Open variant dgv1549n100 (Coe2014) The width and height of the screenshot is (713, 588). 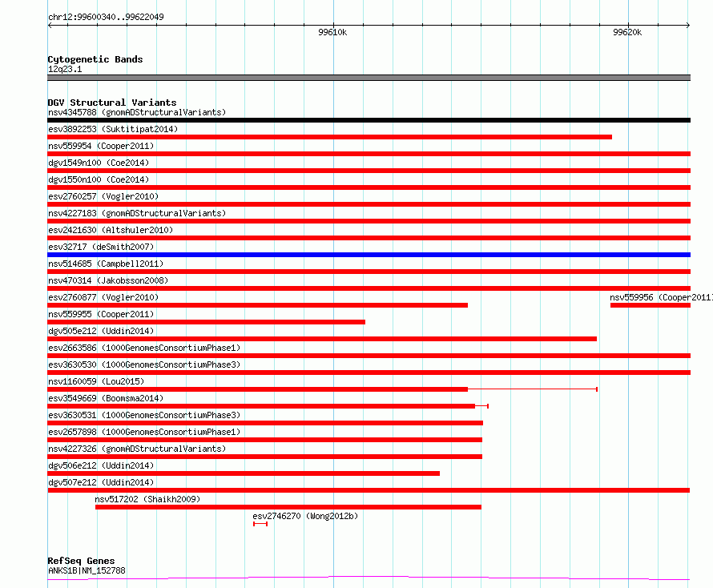click(99, 163)
